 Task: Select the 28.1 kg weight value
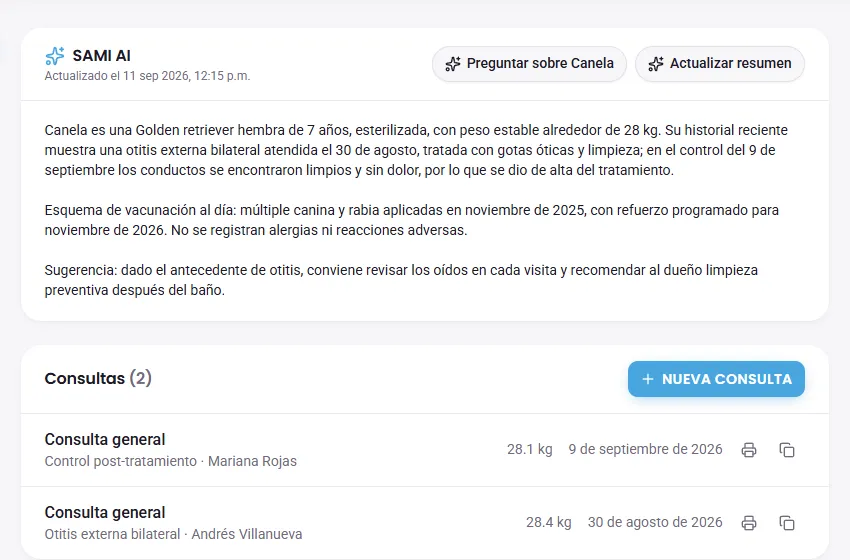pyautogui.click(x=530, y=449)
